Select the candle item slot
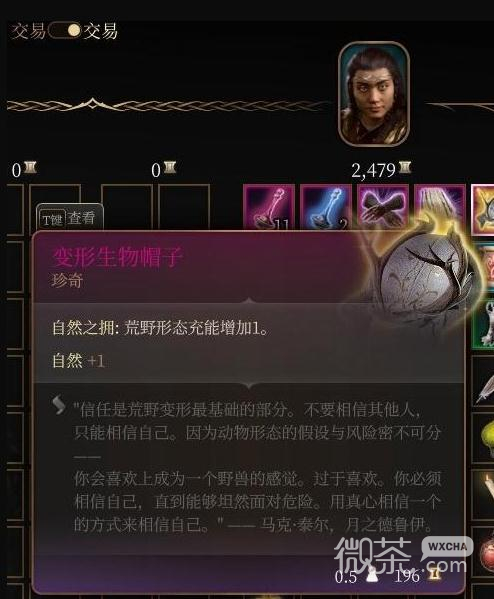This screenshot has width=494, height=599. 484,495
